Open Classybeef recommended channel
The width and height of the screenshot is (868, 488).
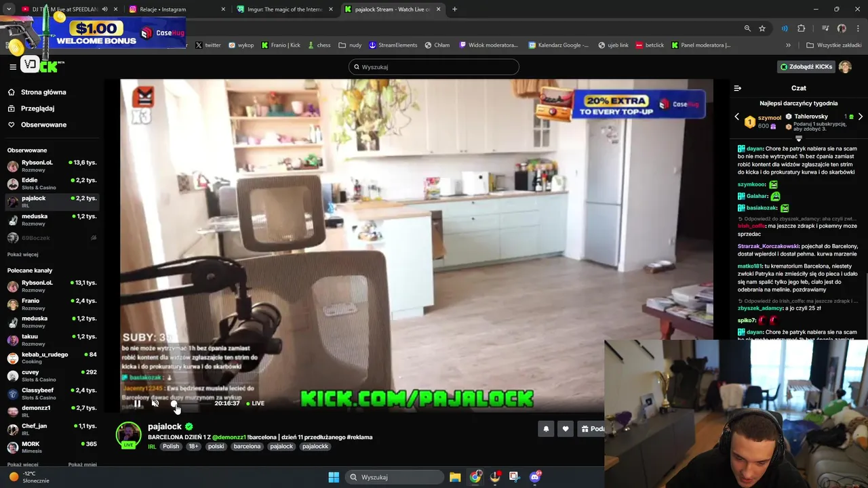click(x=52, y=394)
